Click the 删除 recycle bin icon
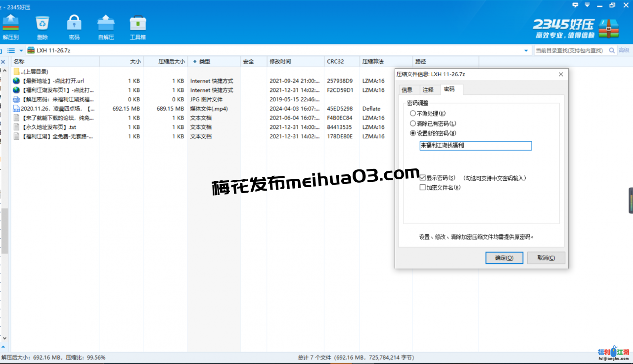Image resolution: width=633 pixels, height=364 pixels. [x=43, y=26]
